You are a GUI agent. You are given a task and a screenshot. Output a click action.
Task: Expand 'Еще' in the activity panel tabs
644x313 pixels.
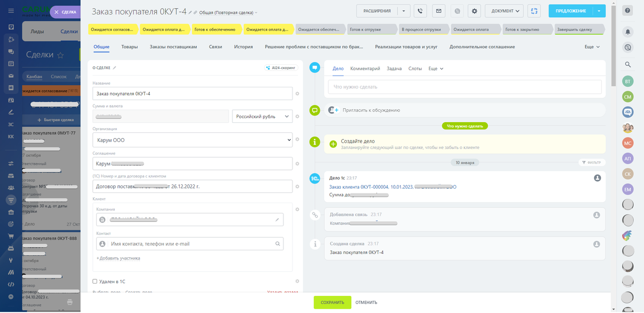pos(436,69)
